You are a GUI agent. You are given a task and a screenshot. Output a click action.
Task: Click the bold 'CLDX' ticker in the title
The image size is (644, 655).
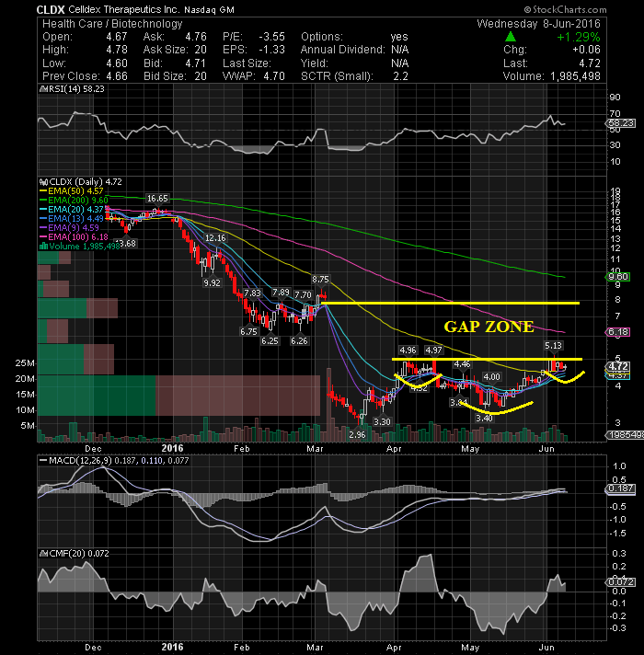click(51, 9)
